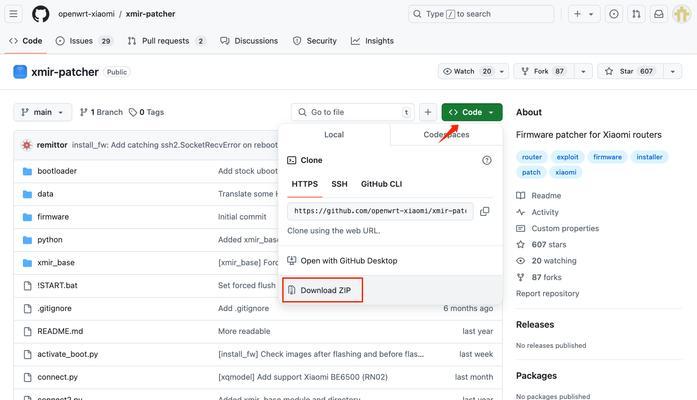Screen dimensions: 697x400
Task: Open the user profile avatar menu
Action: [681, 14]
